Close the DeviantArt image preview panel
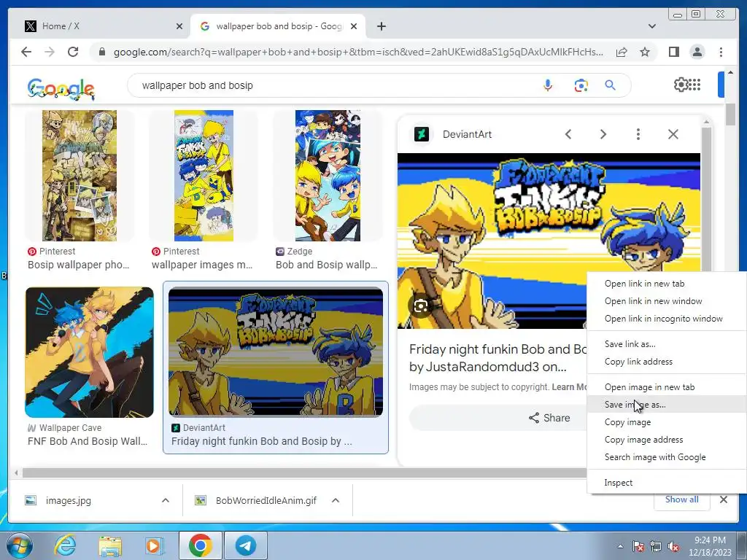 (673, 134)
